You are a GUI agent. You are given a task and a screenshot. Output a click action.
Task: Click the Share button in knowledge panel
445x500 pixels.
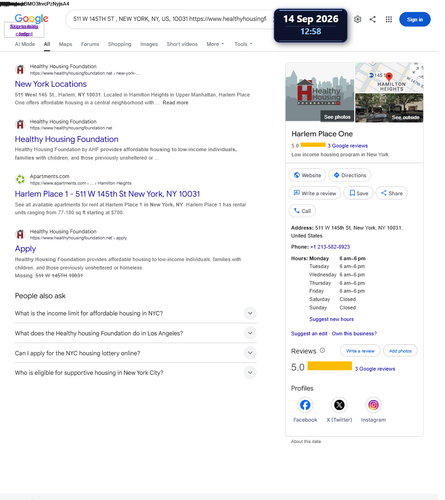tap(392, 193)
